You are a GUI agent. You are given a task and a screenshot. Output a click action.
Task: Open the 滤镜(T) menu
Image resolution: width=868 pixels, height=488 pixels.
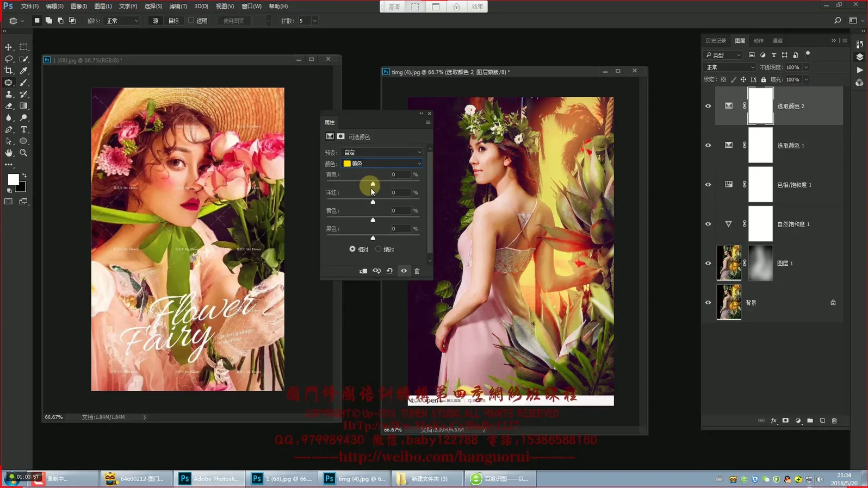coord(178,6)
